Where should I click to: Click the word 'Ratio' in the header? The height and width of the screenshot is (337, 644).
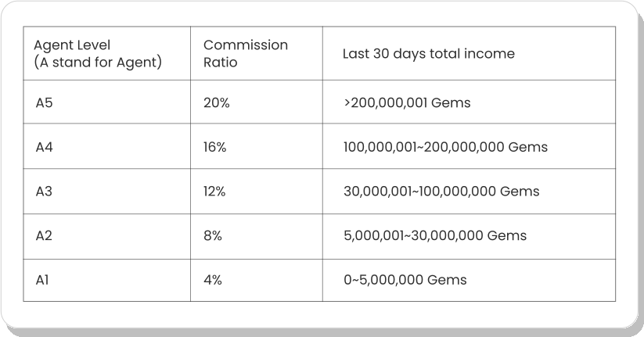(x=220, y=61)
